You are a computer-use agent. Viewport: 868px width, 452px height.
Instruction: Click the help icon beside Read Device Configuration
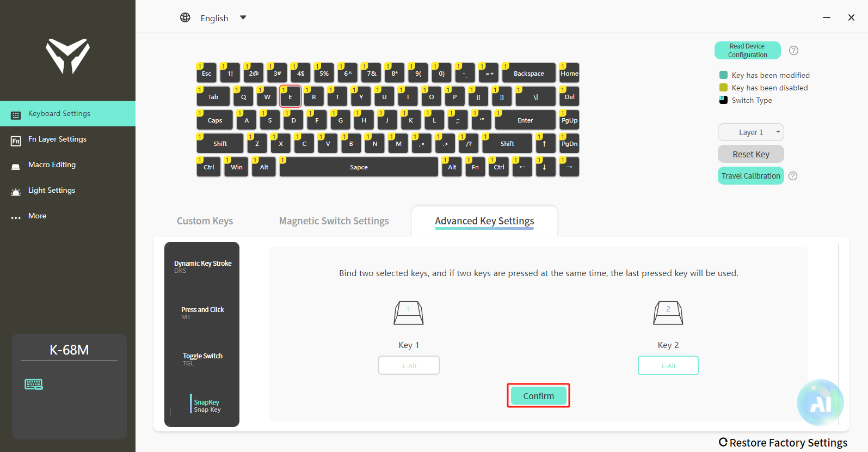793,51
